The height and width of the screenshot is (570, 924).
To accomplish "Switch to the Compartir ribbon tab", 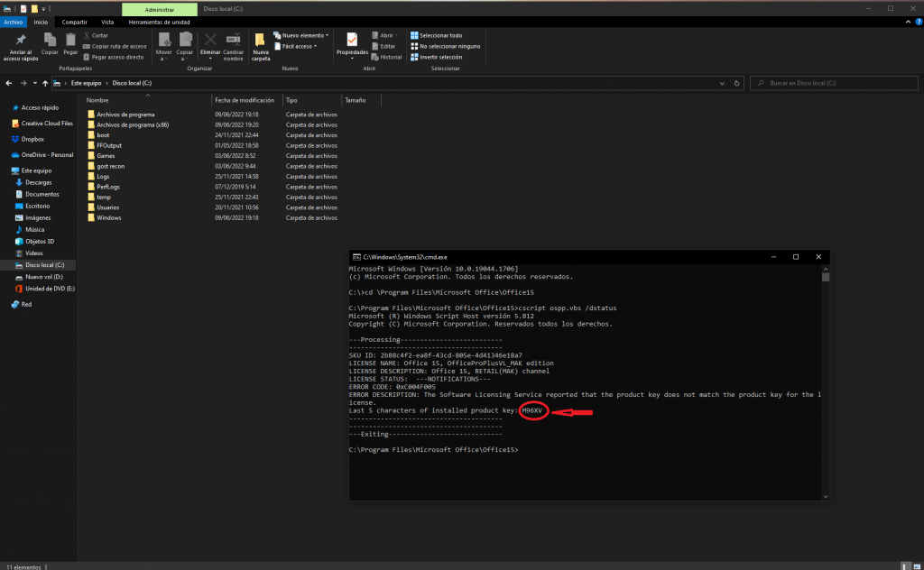I will [x=75, y=21].
